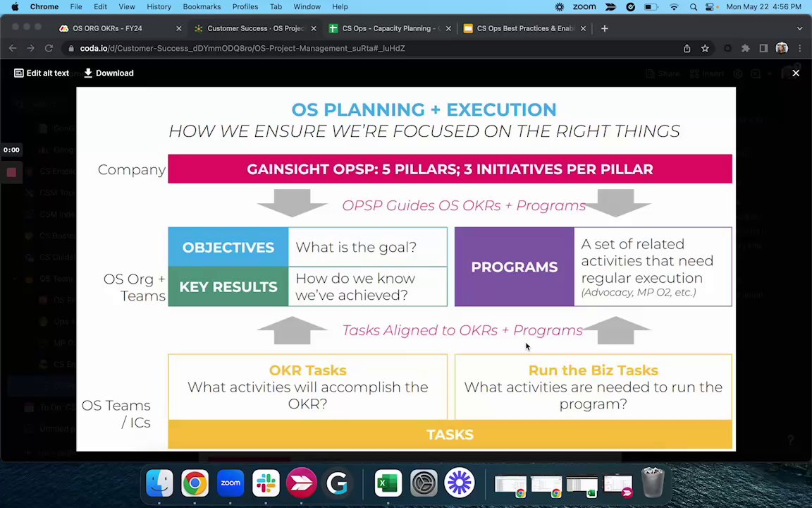Viewport: 812px width, 508px height.
Task: Click 'Run the Biz Tasks' heading
Action: pos(593,370)
